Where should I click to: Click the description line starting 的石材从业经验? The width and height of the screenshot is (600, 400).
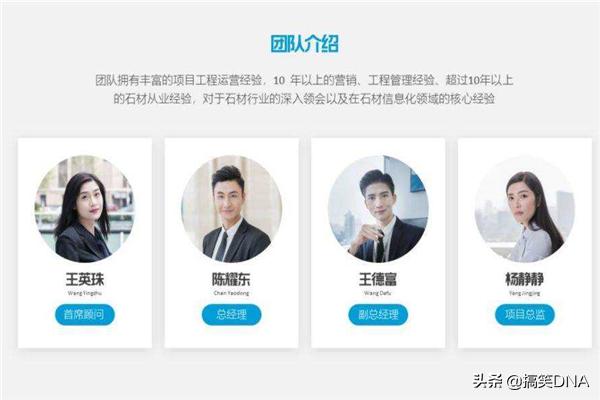[x=304, y=99]
